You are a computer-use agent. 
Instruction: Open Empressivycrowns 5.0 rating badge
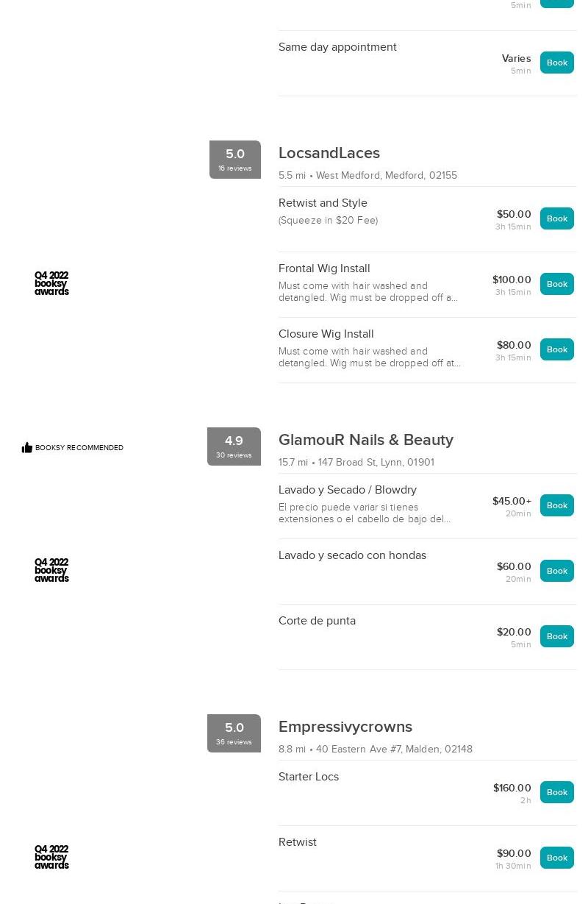(234, 733)
